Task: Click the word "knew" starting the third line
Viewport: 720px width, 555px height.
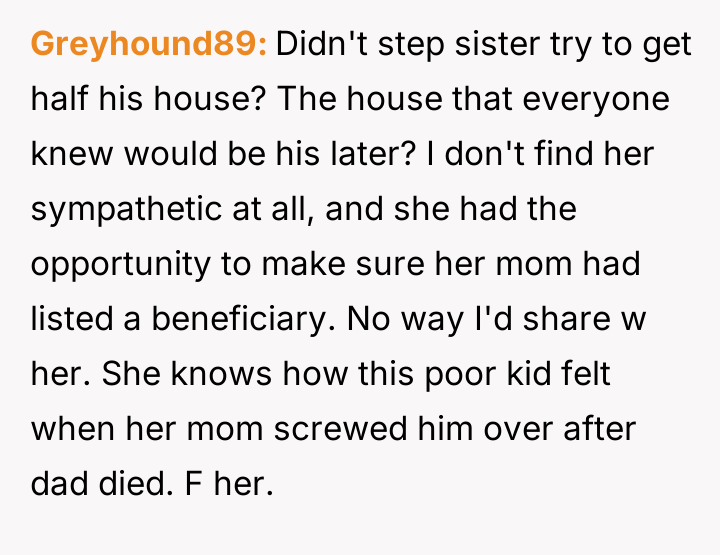Action: pyautogui.click(x=66, y=155)
